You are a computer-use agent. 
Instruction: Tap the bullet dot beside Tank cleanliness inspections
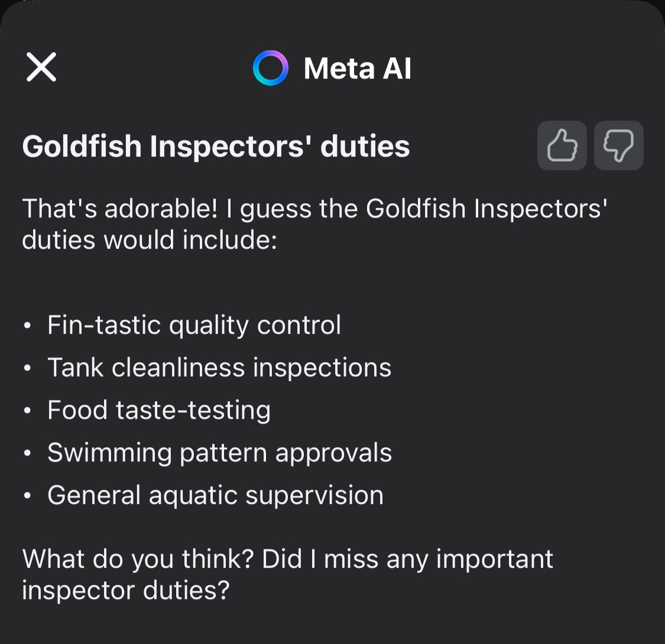[x=27, y=369]
